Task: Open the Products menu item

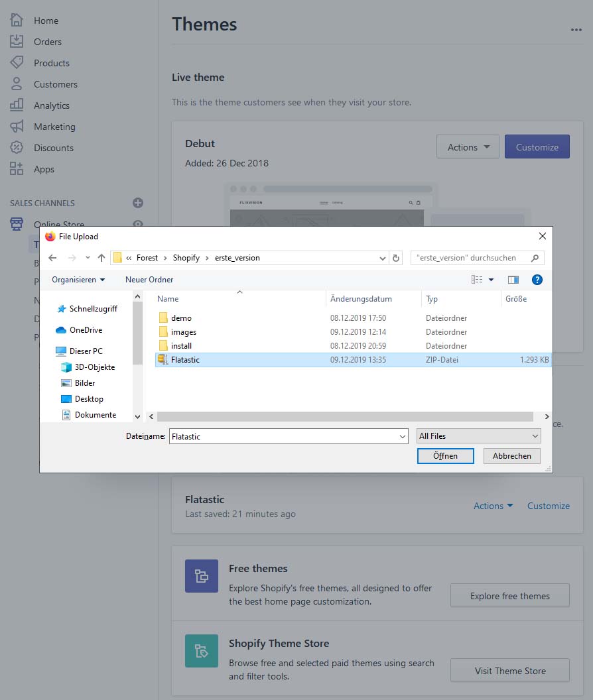Action: [x=51, y=63]
